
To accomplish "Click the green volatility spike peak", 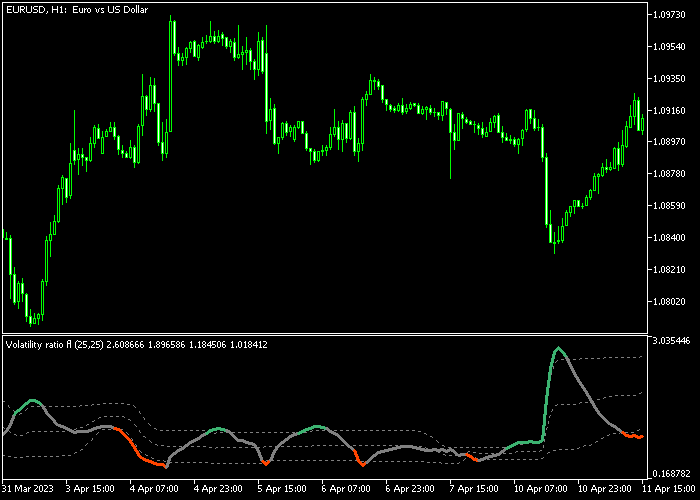I will coord(558,348).
